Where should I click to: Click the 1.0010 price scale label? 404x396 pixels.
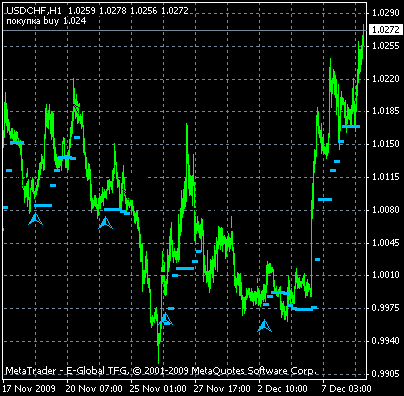tap(386, 275)
